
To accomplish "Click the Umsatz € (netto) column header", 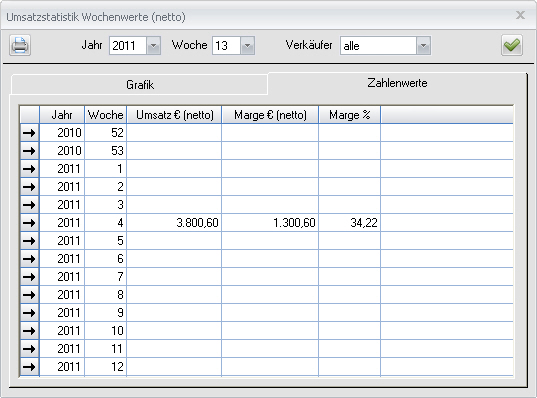I will 174,115.
